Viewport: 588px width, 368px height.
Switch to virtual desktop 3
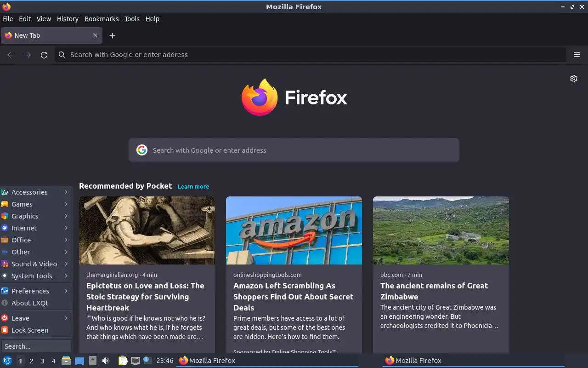tap(43, 361)
